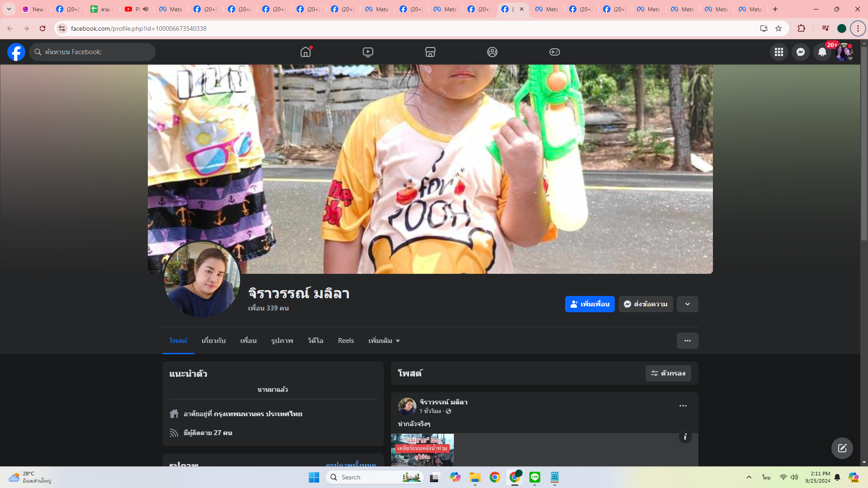Open the account menu on profile avatar
The height and width of the screenshot is (488, 868).
(x=844, y=52)
